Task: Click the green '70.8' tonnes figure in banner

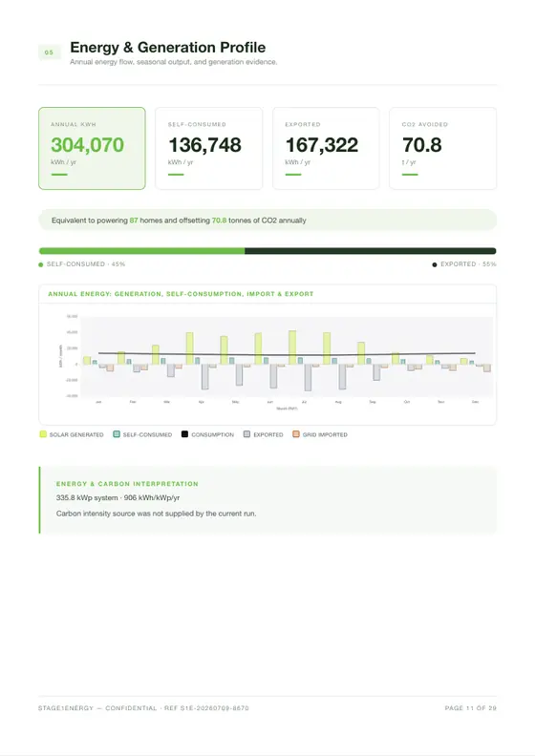Action: pos(219,220)
